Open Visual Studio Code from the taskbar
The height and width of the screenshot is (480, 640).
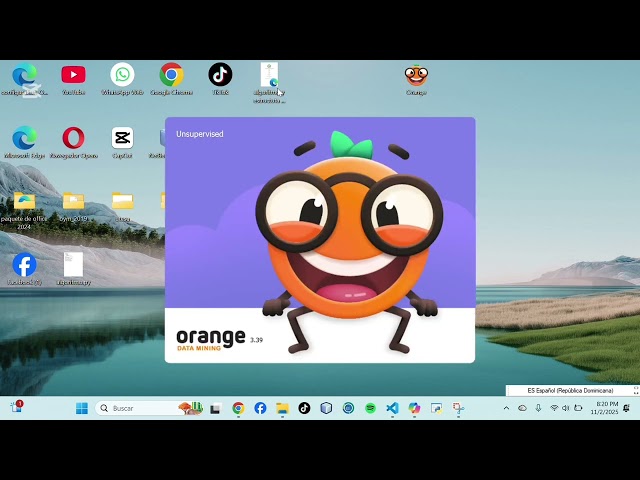[x=392, y=408]
